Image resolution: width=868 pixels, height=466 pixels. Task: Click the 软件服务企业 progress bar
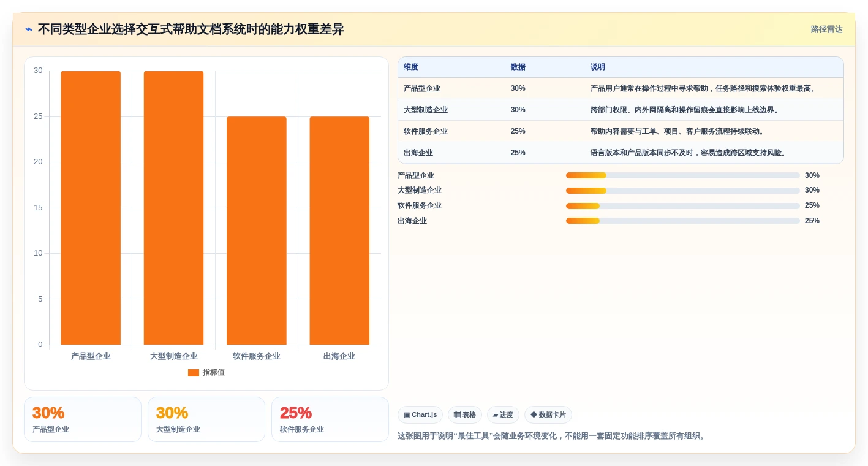(683, 206)
